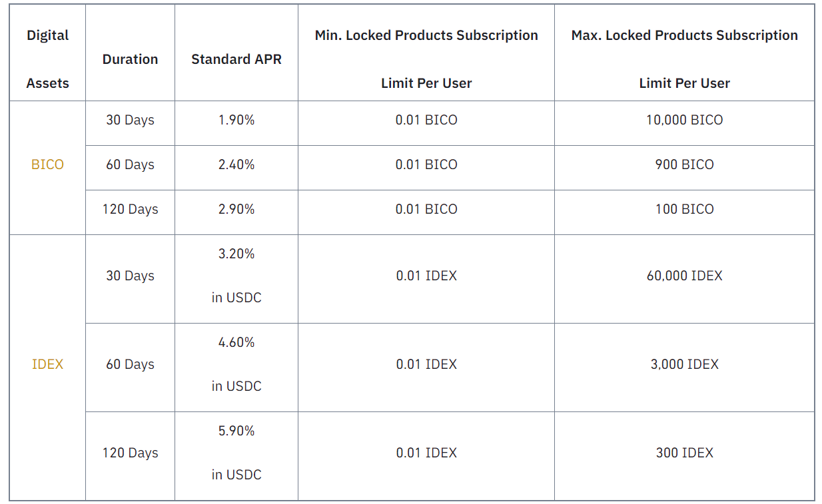Image resolution: width=822 pixels, height=504 pixels.
Task: Click the 2.90% APR cell
Action: pyautogui.click(x=236, y=209)
